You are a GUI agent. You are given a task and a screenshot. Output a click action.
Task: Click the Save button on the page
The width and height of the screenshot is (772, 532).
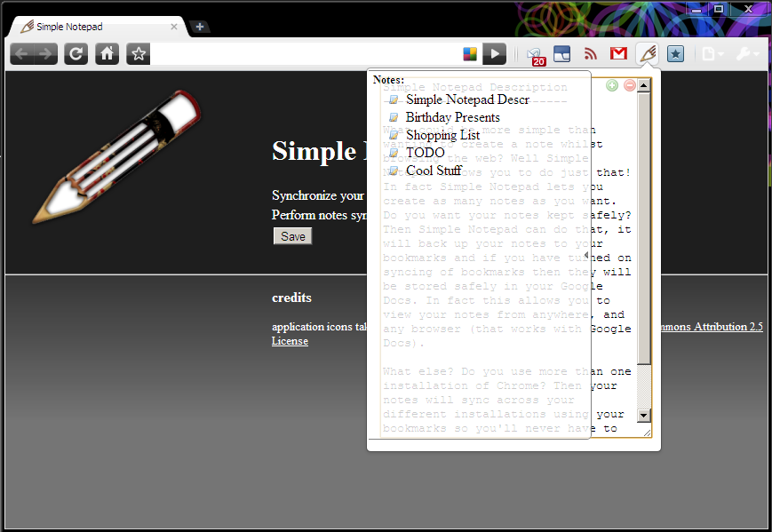292,235
